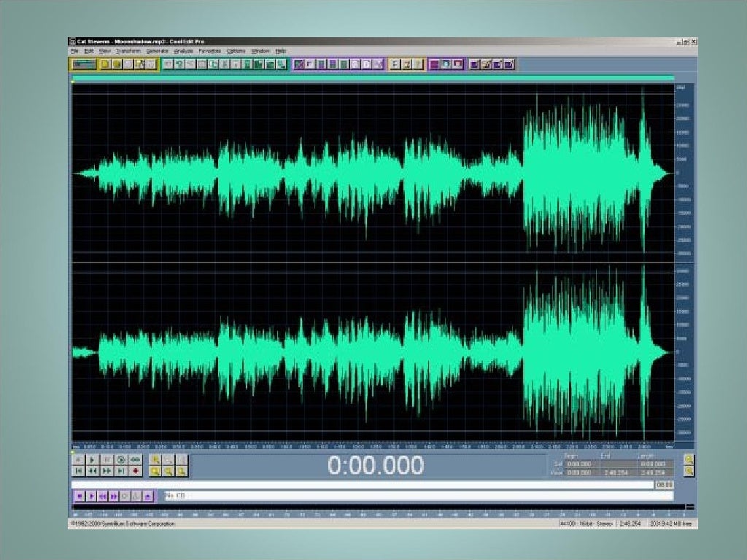The width and height of the screenshot is (747, 560).
Task: Click the Syntrillium copyright status text
Action: [x=123, y=524]
